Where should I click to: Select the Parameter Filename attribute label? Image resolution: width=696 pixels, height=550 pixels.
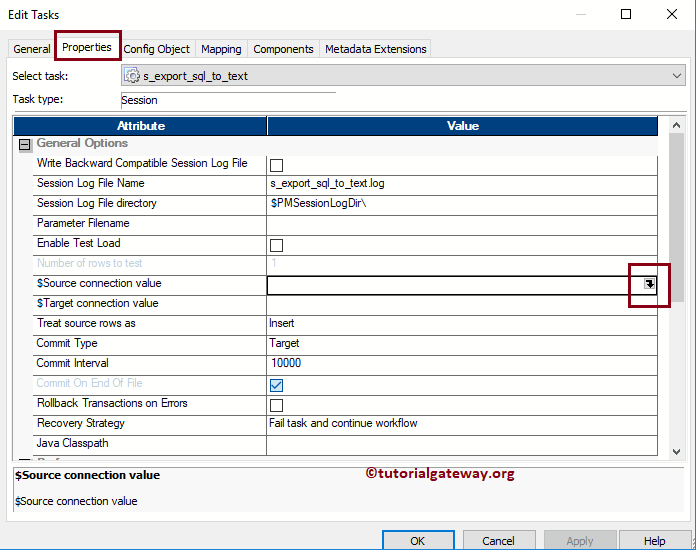(83, 223)
